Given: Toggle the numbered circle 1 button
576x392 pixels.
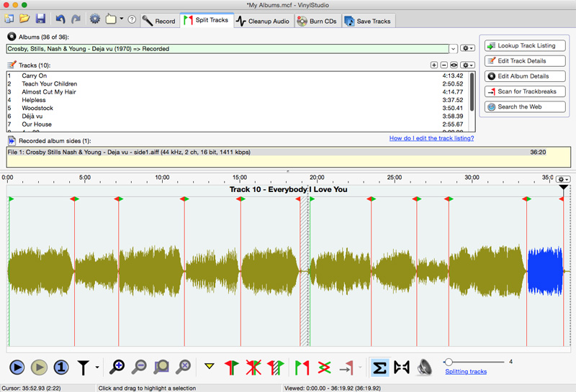Looking at the screenshot, I should click(61, 368).
